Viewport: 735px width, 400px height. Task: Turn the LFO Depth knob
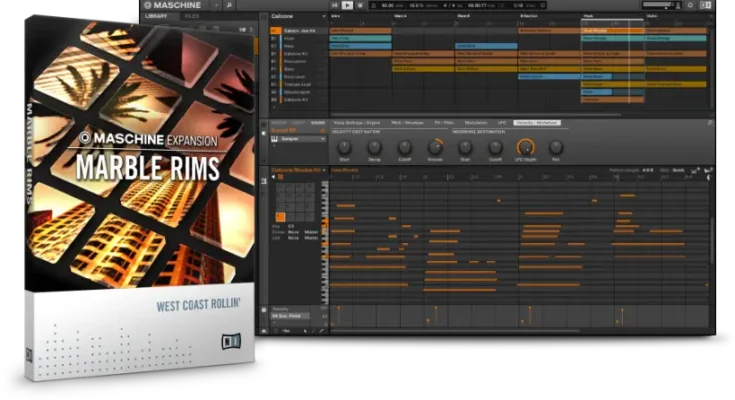525,147
